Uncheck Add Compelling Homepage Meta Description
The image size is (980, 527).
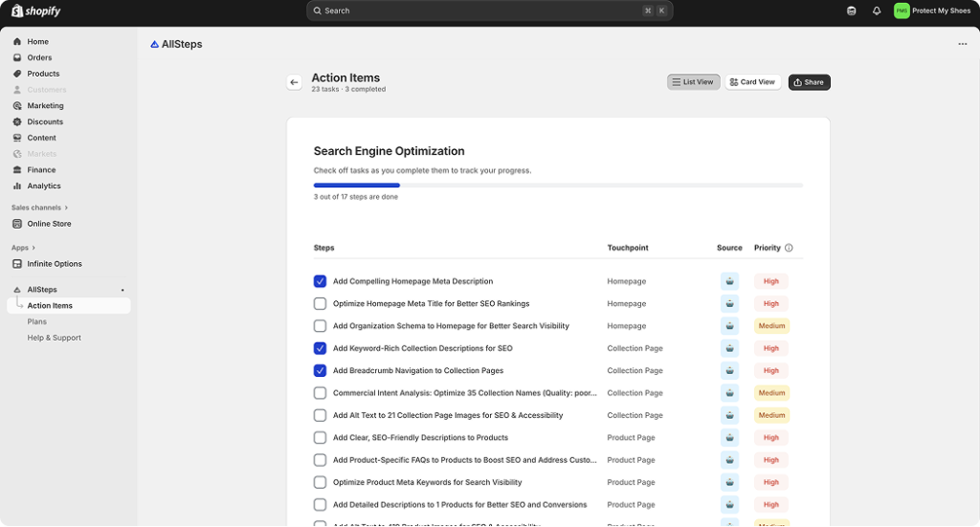320,281
